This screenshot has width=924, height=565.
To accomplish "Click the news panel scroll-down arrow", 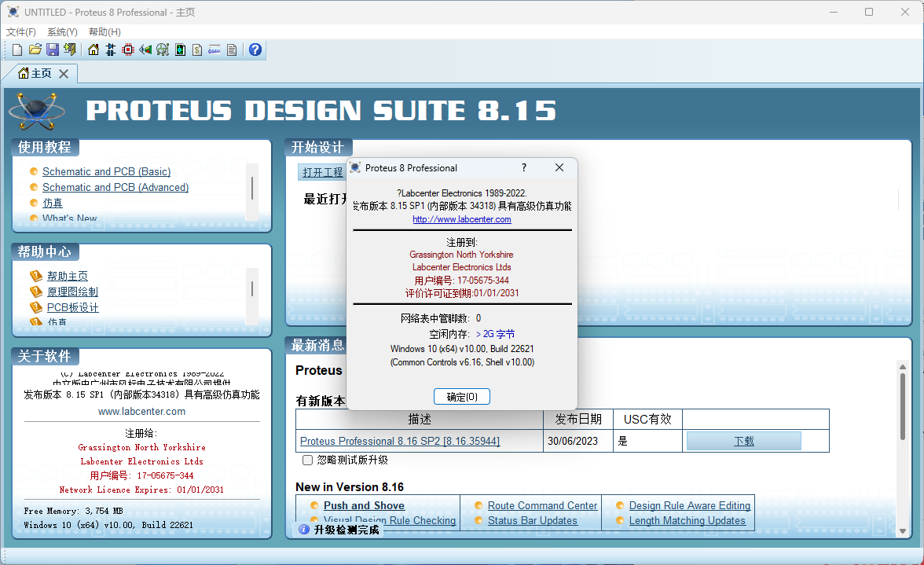I will coord(902,531).
